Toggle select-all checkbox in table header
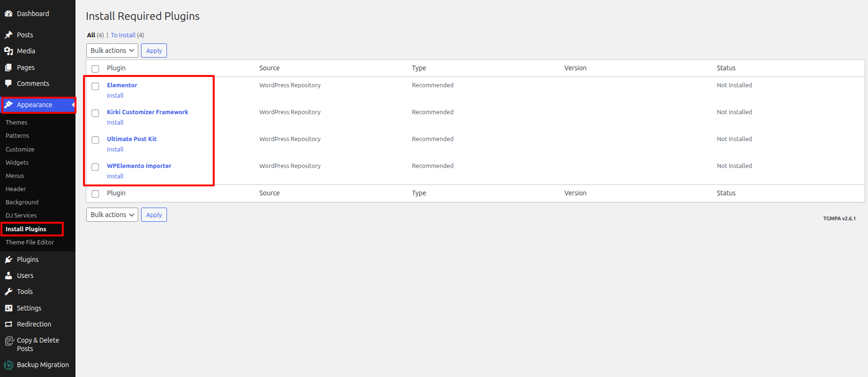Viewport: 868px width, 377px height. click(95, 69)
